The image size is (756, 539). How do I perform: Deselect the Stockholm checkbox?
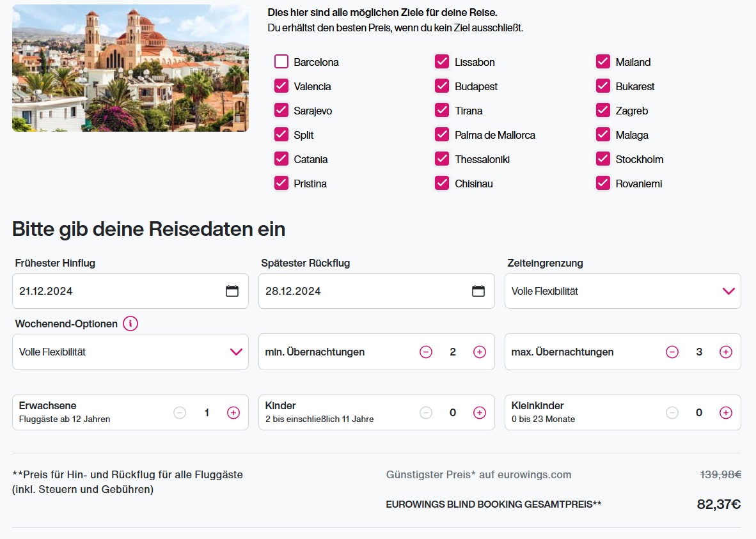click(602, 159)
